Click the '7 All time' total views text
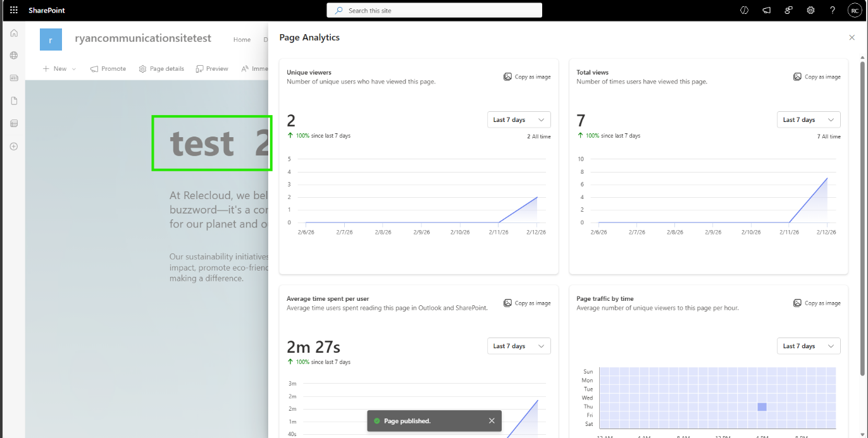Image resolution: width=868 pixels, height=438 pixels. [829, 137]
